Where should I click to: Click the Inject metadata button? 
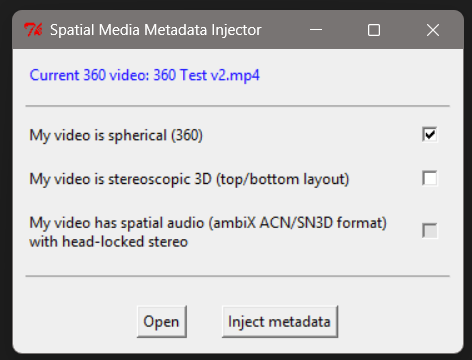coord(280,322)
